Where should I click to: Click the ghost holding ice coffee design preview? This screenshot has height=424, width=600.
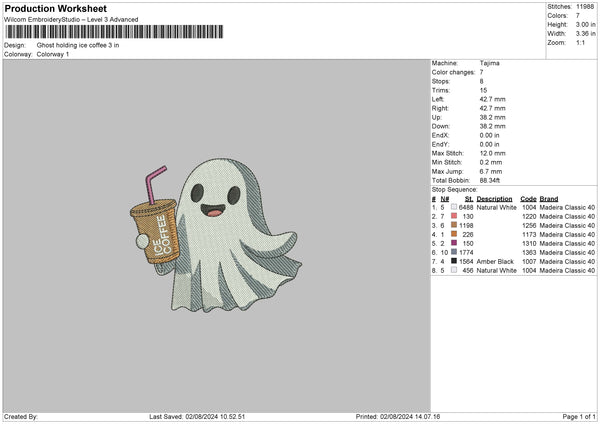215,235
